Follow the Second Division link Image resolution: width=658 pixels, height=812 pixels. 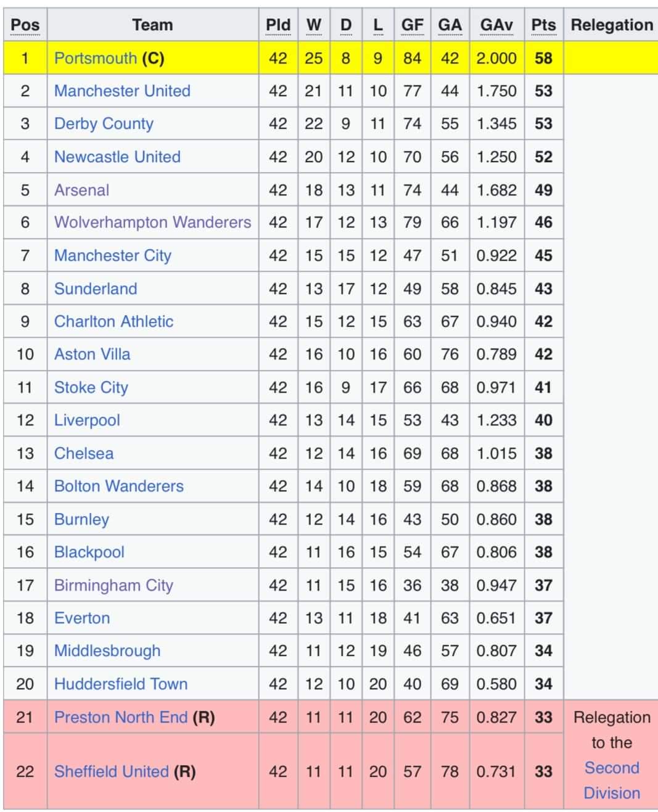(x=612, y=780)
